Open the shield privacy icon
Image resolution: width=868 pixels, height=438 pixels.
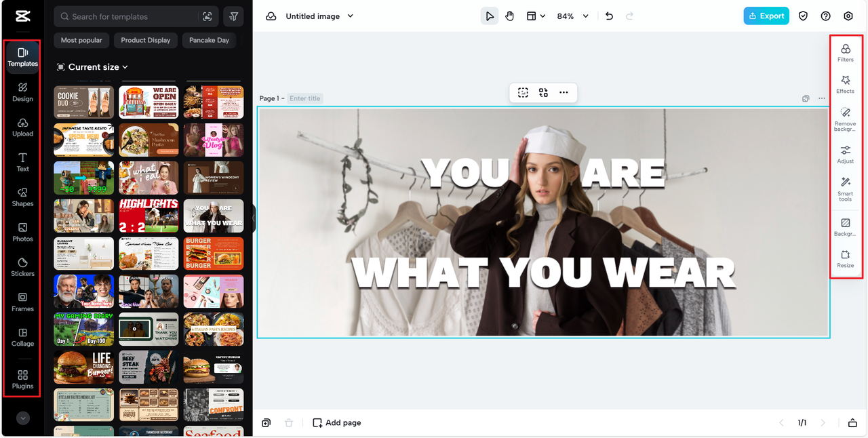coord(803,16)
